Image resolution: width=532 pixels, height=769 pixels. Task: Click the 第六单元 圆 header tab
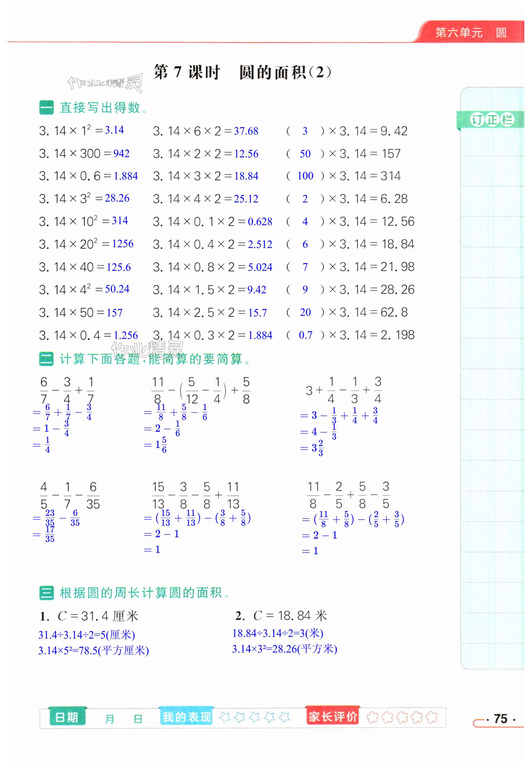(471, 33)
